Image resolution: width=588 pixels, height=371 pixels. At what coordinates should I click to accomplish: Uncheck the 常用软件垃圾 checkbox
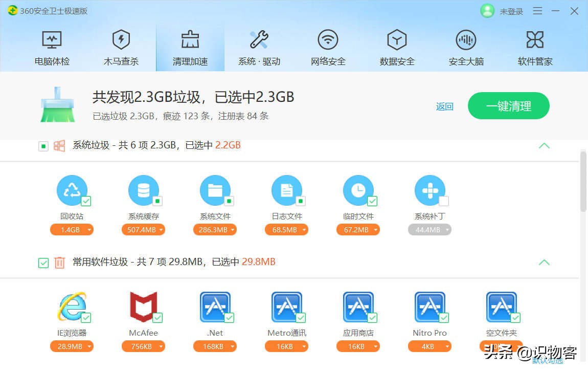tap(43, 263)
